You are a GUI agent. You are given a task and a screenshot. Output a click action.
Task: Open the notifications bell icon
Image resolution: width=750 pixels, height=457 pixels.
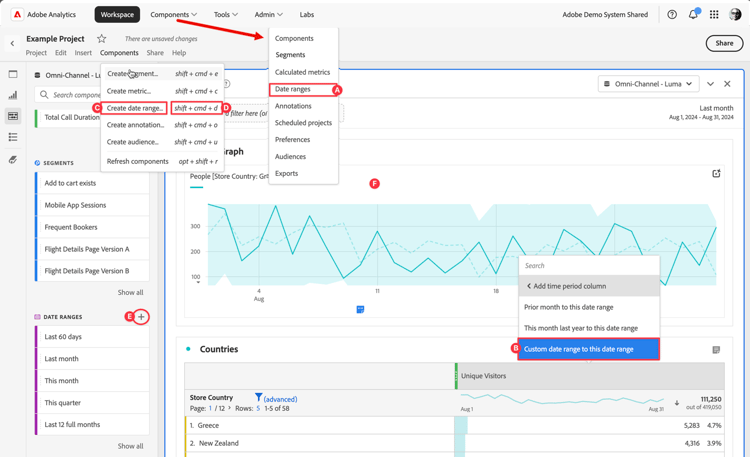(x=693, y=14)
